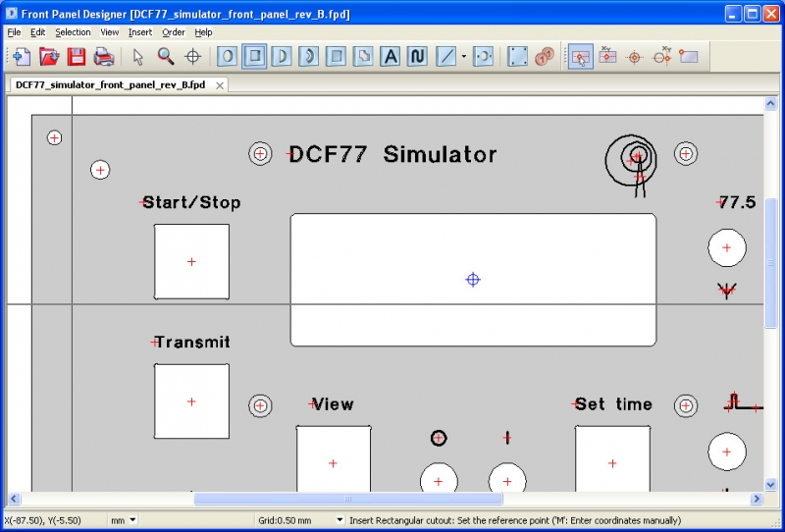This screenshot has height=532, width=785.
Task: Open the grid size dropdown
Action: click(x=340, y=520)
